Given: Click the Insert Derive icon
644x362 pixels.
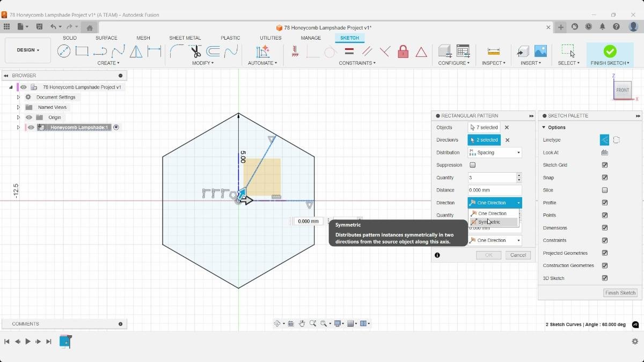Looking at the screenshot, I should pos(523,51).
